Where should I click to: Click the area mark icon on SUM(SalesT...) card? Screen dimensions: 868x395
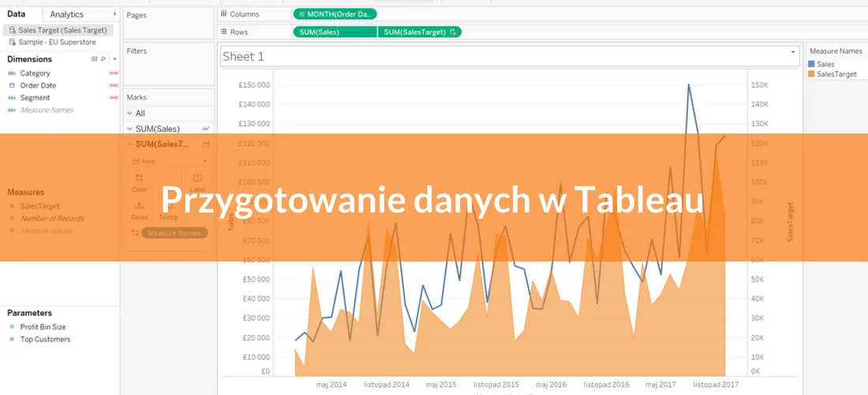(206, 144)
